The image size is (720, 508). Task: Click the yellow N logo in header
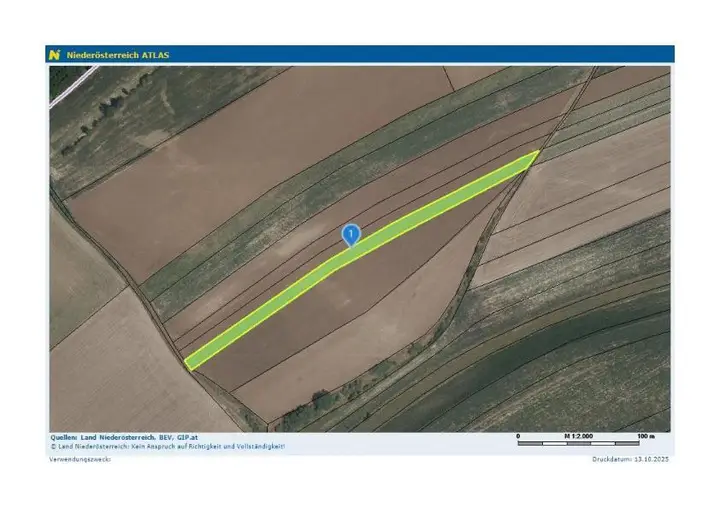tap(55, 54)
